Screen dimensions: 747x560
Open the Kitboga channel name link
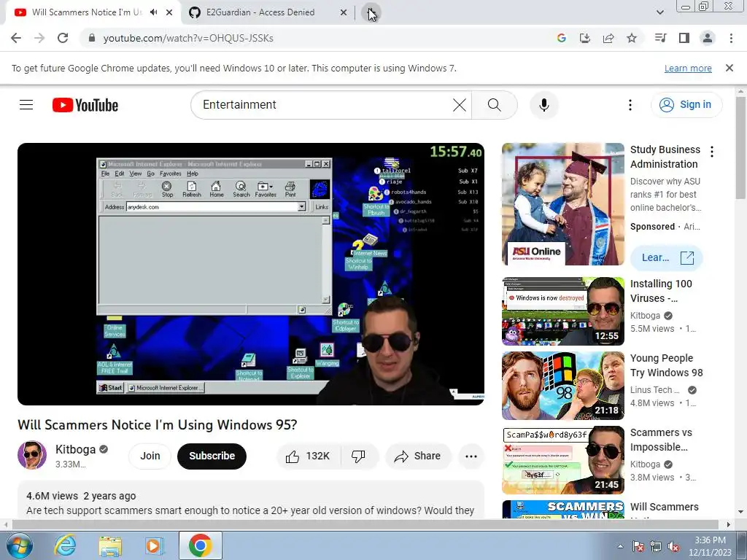tap(75, 449)
